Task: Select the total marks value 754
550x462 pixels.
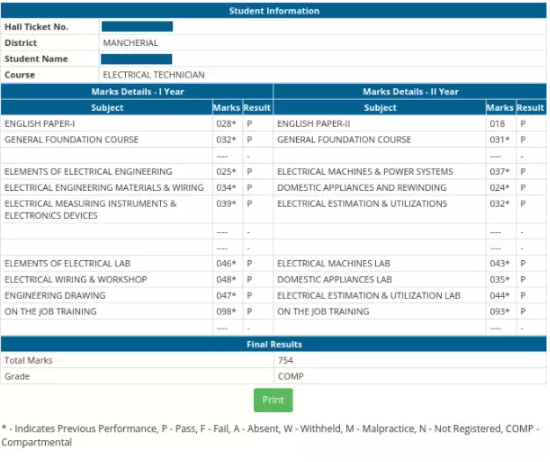Action: pos(285,360)
